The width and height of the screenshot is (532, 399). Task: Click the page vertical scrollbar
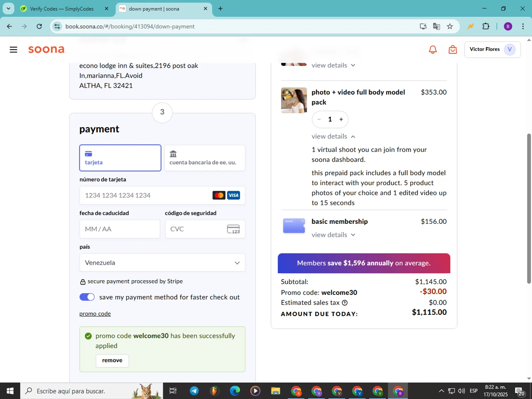[529, 209]
